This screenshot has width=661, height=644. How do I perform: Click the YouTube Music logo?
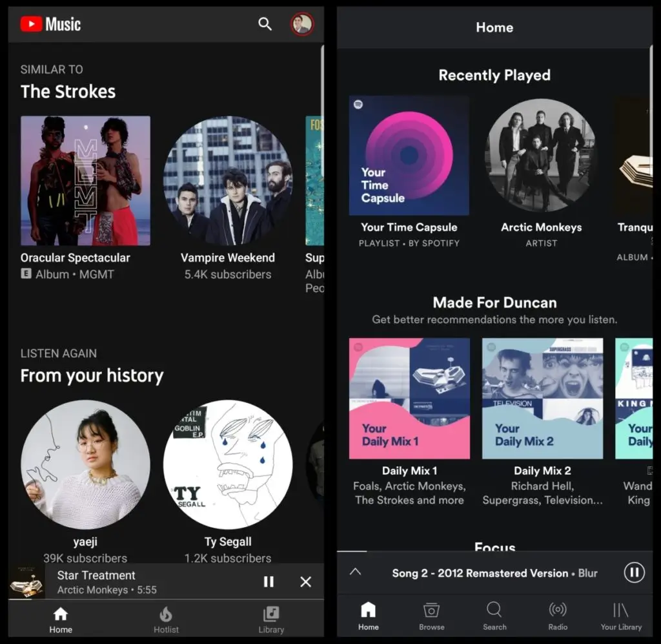(x=50, y=25)
